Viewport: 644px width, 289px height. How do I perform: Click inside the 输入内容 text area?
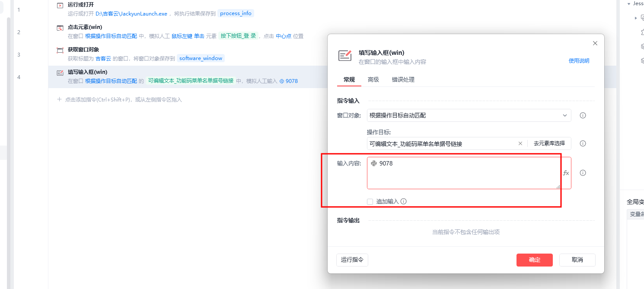tap(463, 173)
